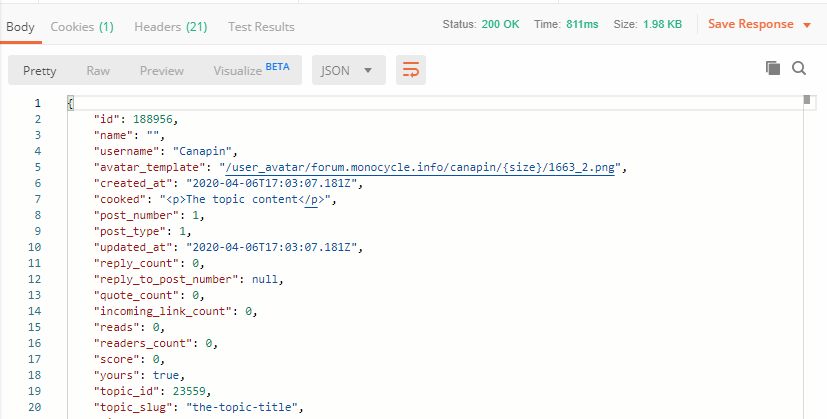The image size is (827, 419).
Task: Open search in response with magnifier icon
Action: click(799, 68)
